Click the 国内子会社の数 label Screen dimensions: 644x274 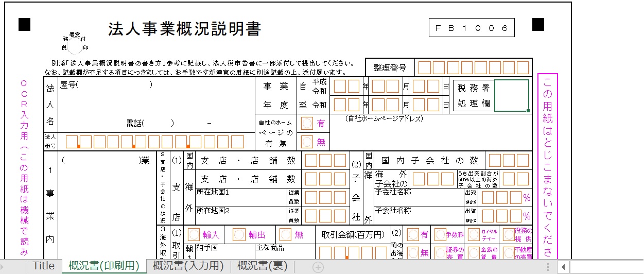click(x=430, y=160)
